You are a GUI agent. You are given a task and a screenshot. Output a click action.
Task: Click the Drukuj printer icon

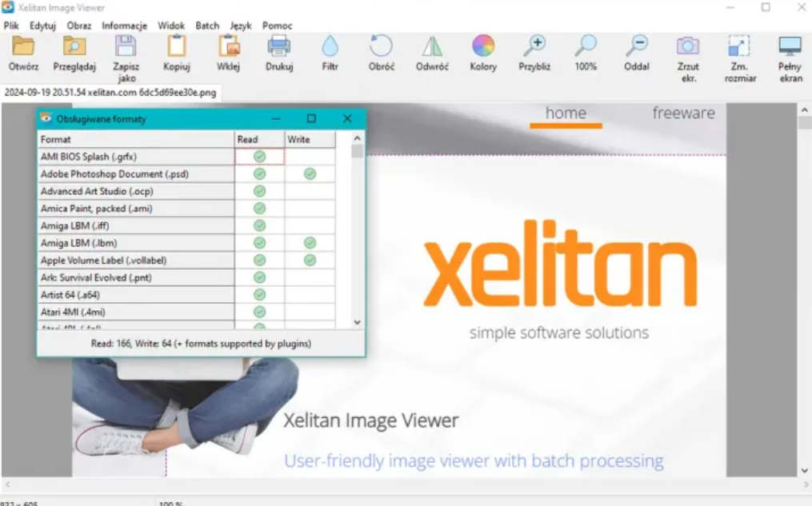(x=279, y=46)
